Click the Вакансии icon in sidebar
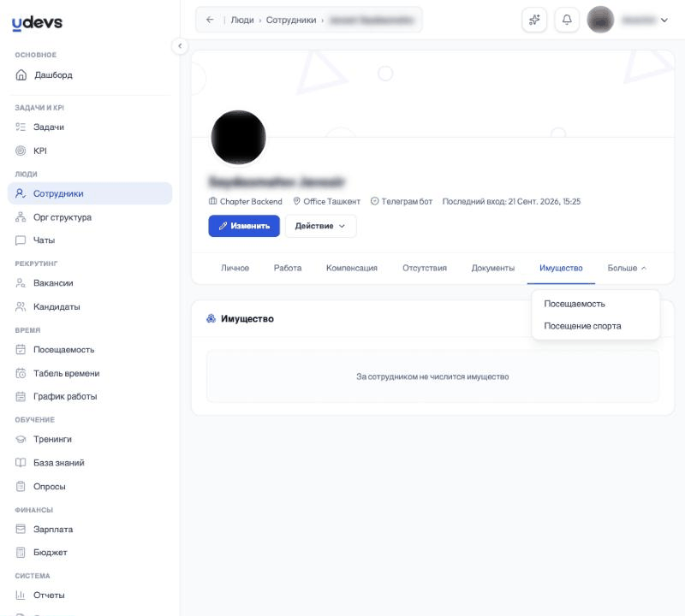685x616 pixels. (x=21, y=283)
